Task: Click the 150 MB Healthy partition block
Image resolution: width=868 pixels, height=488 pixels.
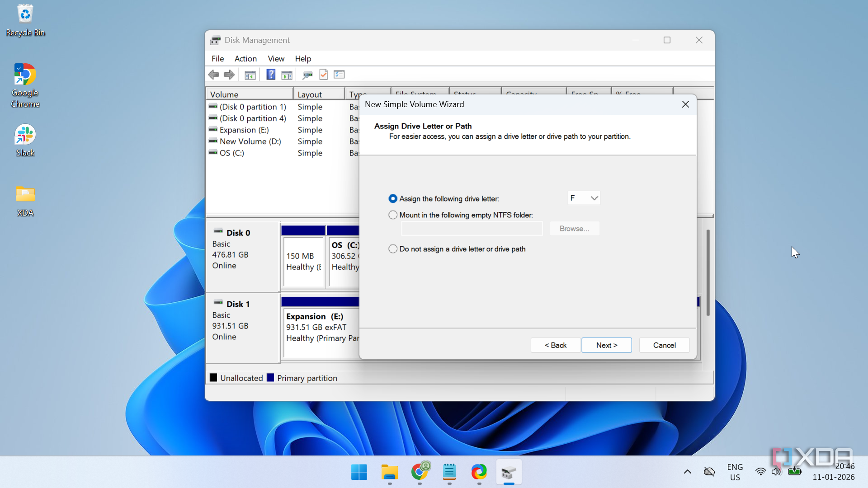Action: (x=303, y=262)
